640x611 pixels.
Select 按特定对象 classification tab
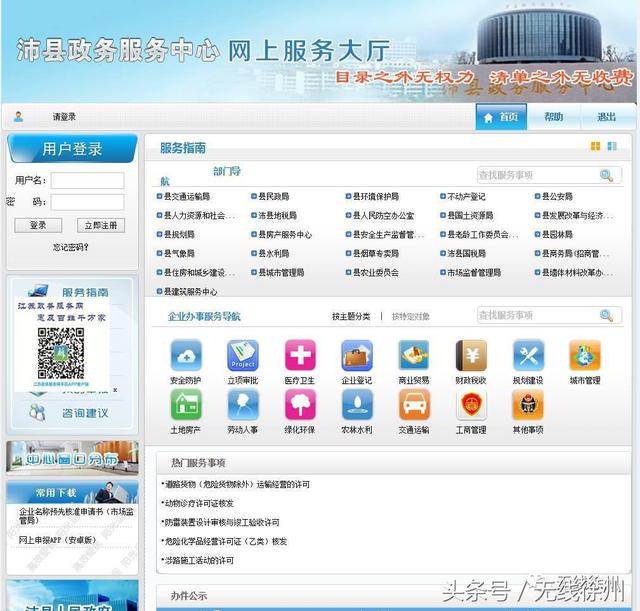(410, 316)
